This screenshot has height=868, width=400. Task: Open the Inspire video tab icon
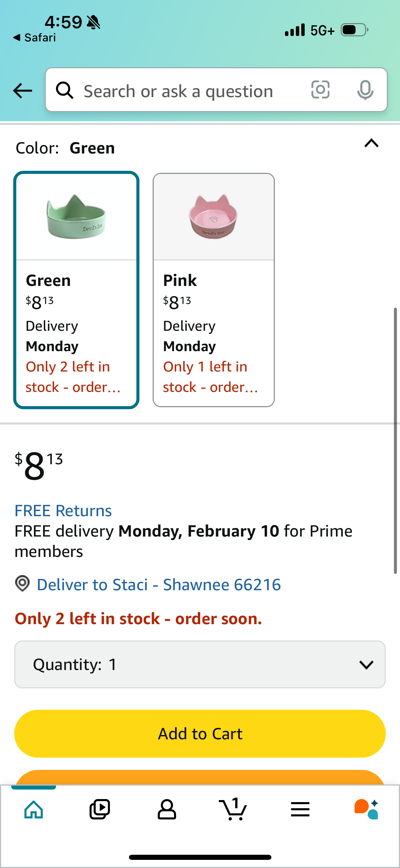click(100, 810)
